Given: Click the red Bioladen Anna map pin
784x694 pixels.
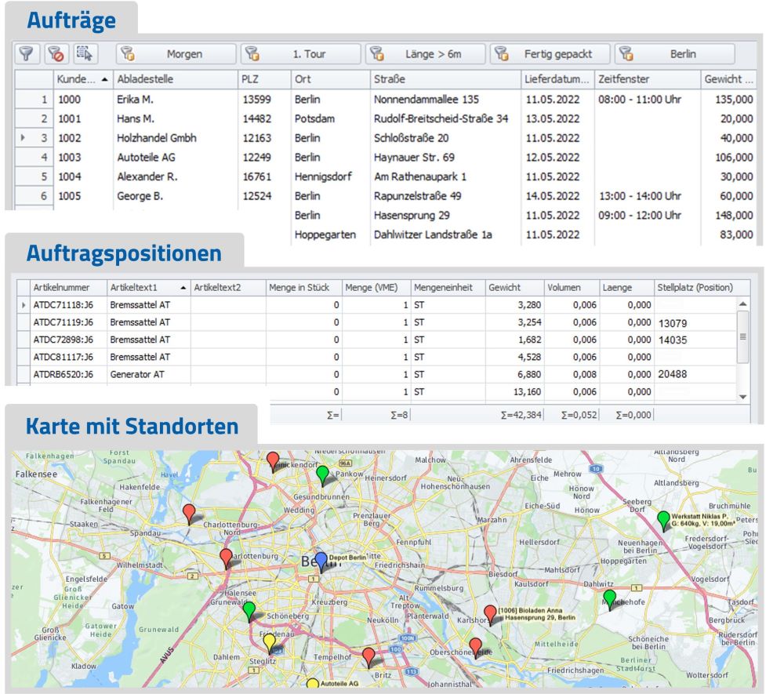Looking at the screenshot, I should [x=491, y=615].
